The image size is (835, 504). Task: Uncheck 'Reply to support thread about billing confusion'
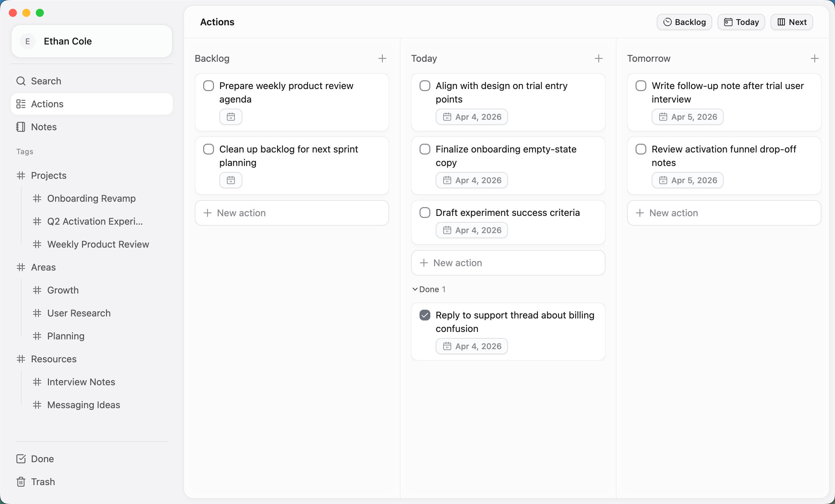click(425, 315)
